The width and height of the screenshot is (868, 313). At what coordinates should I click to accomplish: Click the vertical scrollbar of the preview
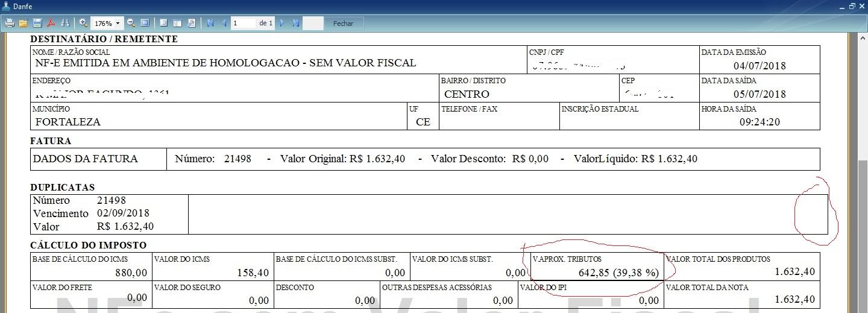[863, 172]
